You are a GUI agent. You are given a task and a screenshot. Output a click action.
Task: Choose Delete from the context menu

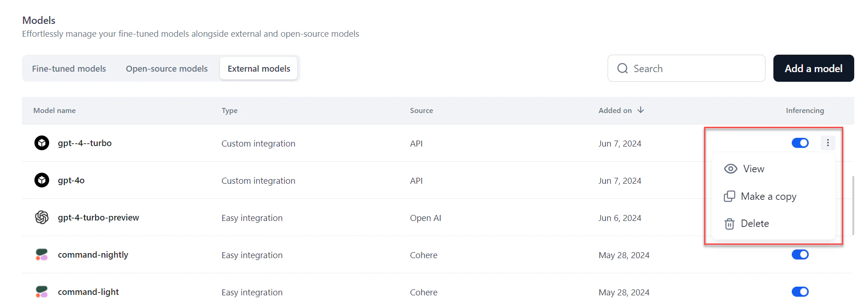[755, 224]
